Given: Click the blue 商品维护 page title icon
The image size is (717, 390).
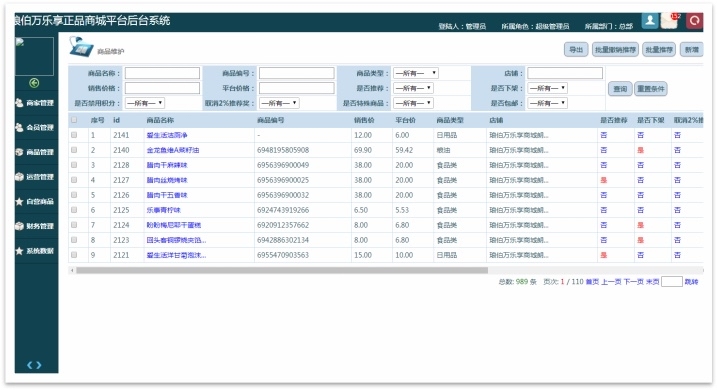Looking at the screenshot, I should [81, 47].
